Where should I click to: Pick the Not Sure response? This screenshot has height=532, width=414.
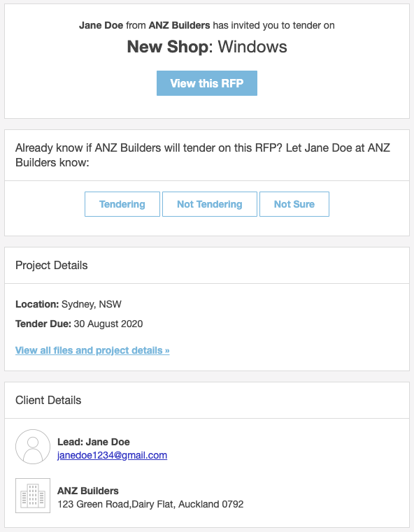click(x=294, y=204)
